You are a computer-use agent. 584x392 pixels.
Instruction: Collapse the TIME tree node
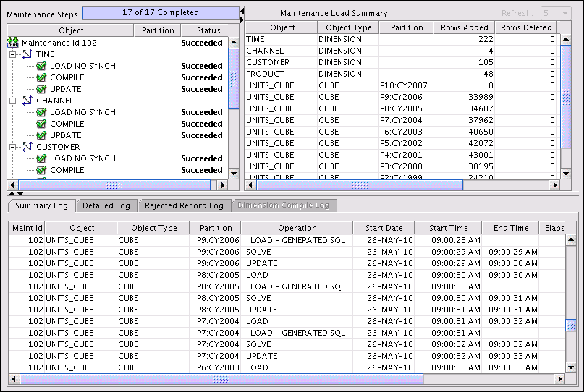tap(12, 54)
